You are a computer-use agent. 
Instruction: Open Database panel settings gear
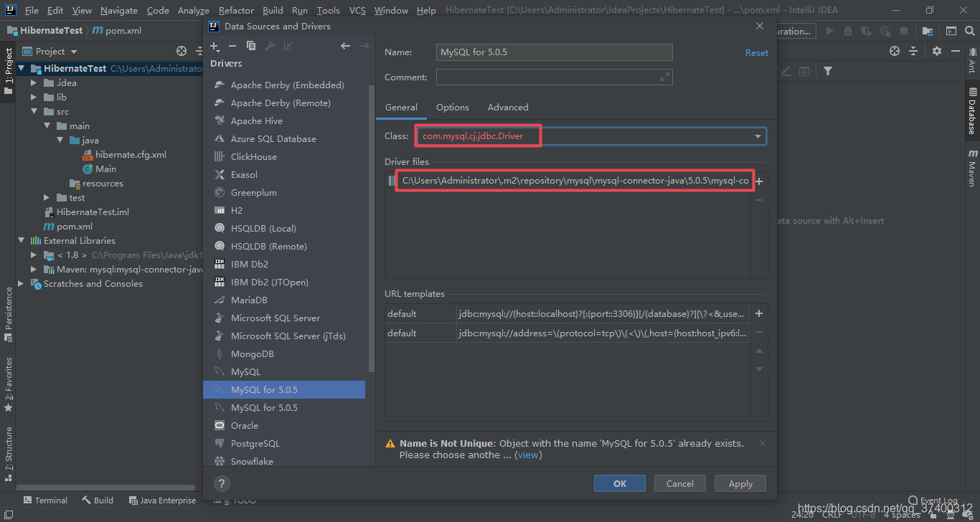coord(936,51)
